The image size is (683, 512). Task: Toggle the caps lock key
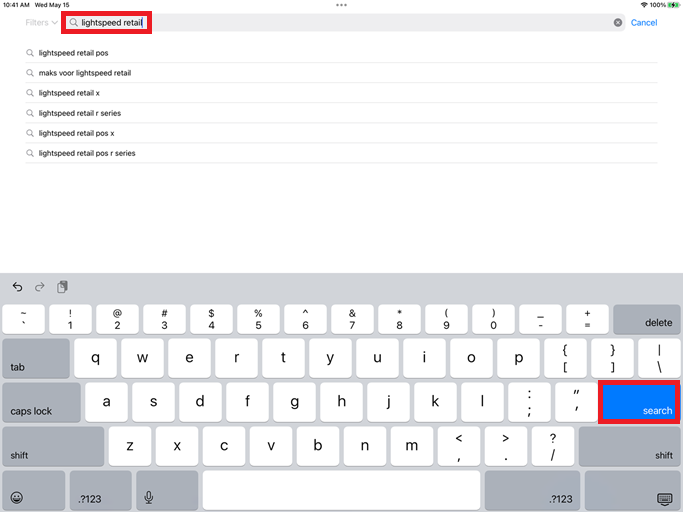41,402
